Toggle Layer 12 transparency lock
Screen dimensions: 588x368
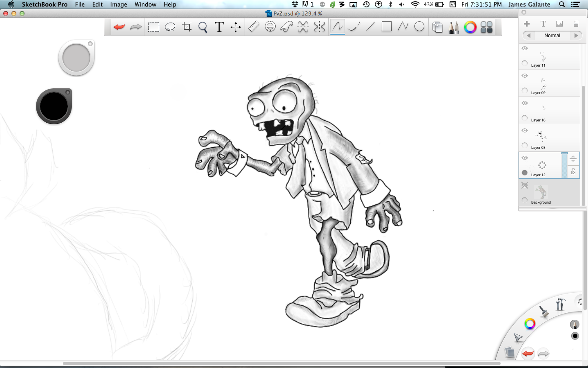(573, 172)
